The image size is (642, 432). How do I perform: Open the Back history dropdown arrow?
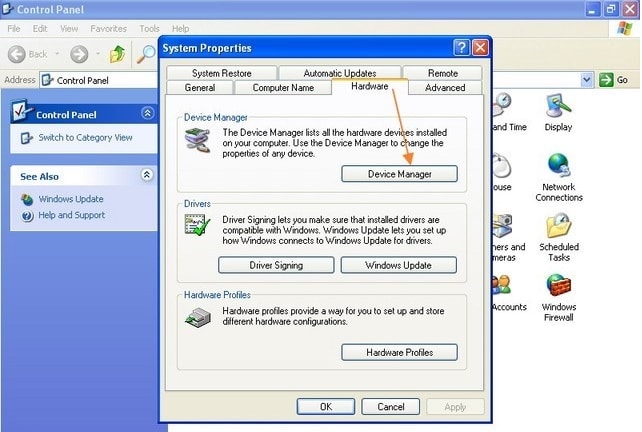[x=57, y=54]
